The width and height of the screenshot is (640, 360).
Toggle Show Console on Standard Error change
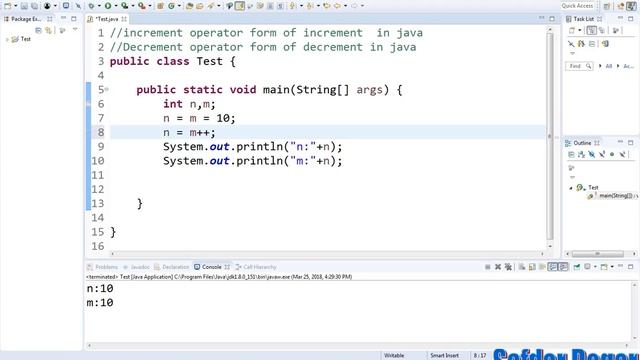click(x=563, y=267)
